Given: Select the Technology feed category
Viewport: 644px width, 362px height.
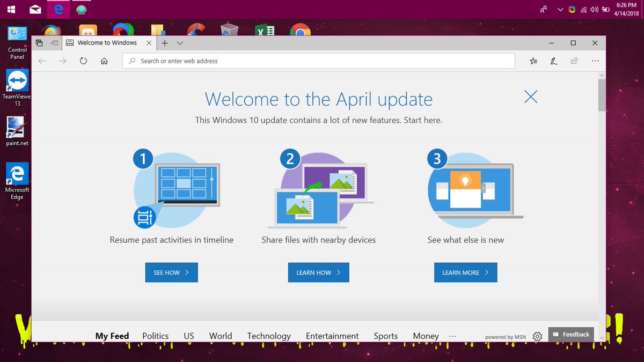Looking at the screenshot, I should [x=269, y=336].
